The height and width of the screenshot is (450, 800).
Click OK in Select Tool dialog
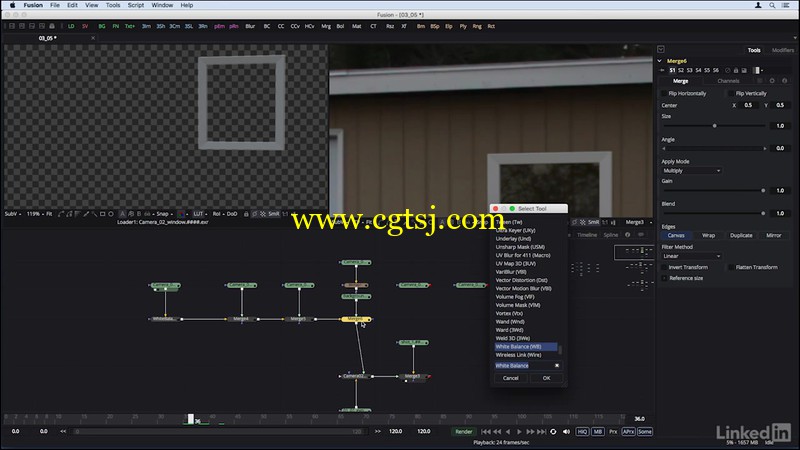[546, 378]
